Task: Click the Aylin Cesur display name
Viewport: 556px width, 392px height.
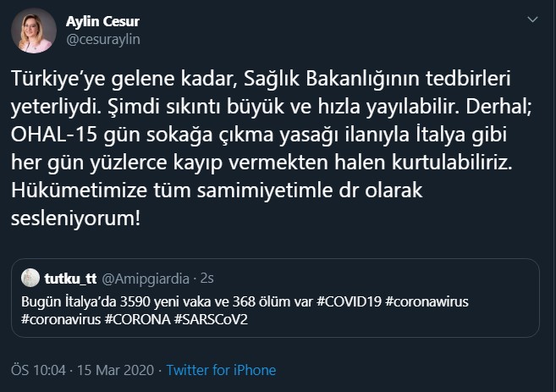Action: [x=102, y=21]
